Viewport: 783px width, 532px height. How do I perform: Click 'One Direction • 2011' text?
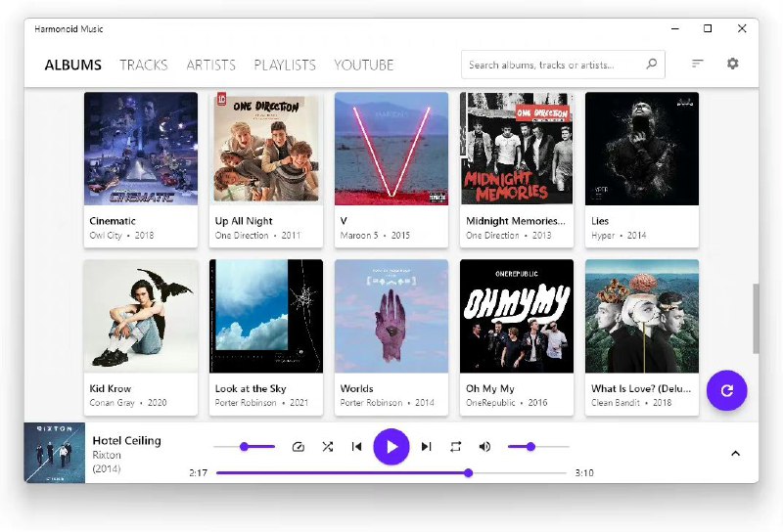(257, 235)
